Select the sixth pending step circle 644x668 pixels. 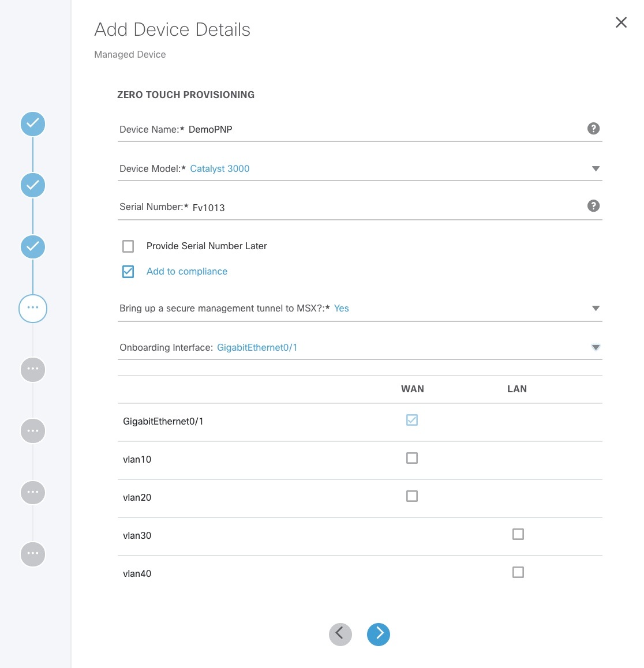pyautogui.click(x=32, y=430)
